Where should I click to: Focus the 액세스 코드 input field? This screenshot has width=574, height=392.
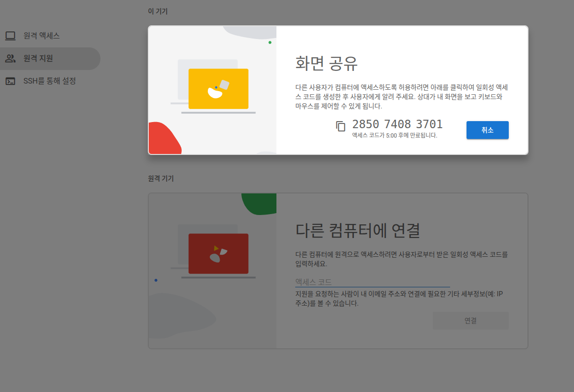pyautogui.click(x=373, y=282)
